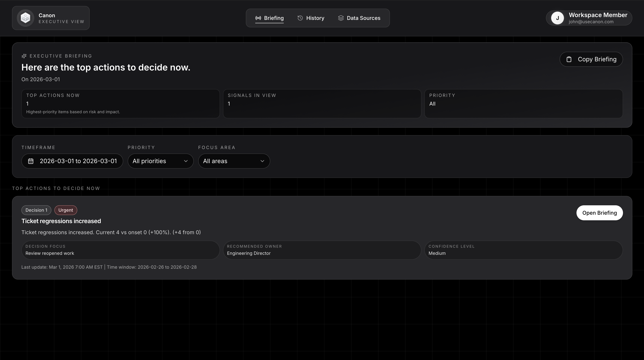
Task: Click the Data Sources layers icon
Action: (x=341, y=18)
